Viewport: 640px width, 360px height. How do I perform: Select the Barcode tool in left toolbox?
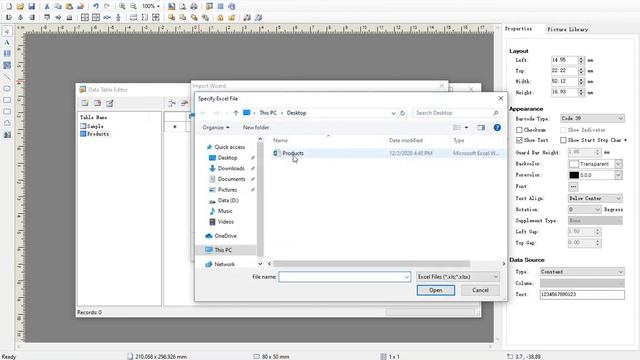7,54
